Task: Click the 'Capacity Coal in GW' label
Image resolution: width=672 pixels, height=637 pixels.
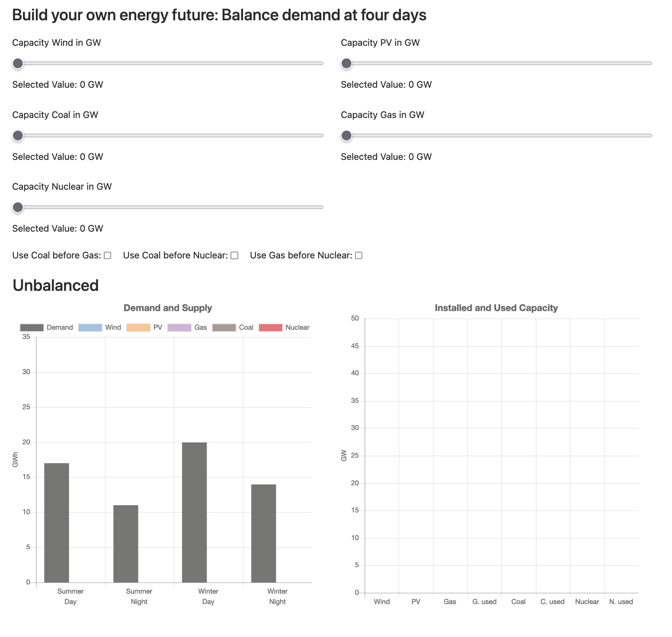Action: [x=55, y=115]
